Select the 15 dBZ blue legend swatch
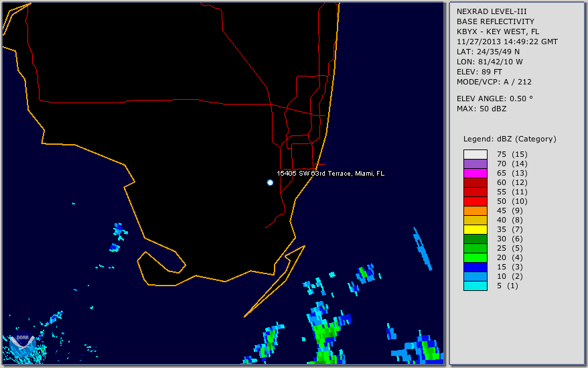This screenshot has height=368, width=588. point(475,267)
